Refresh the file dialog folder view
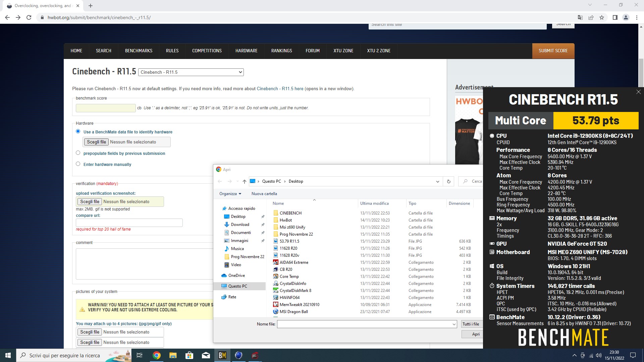This screenshot has height=362, width=644. tap(448, 181)
